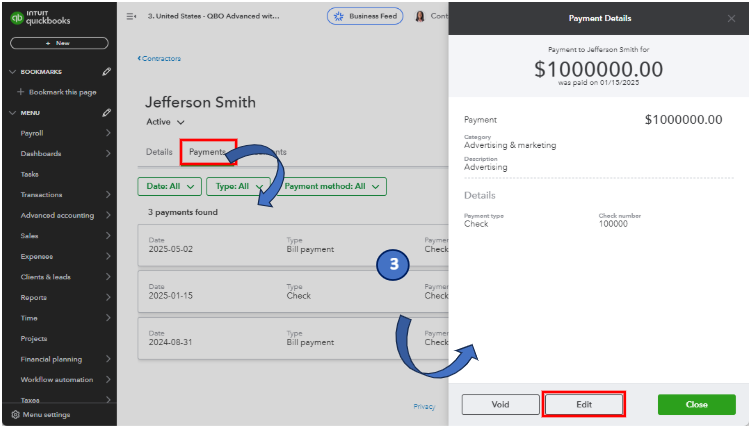This screenshot has height=428, width=752.
Task: Edit bookmarks using the pencil icon
Action: [106, 71]
